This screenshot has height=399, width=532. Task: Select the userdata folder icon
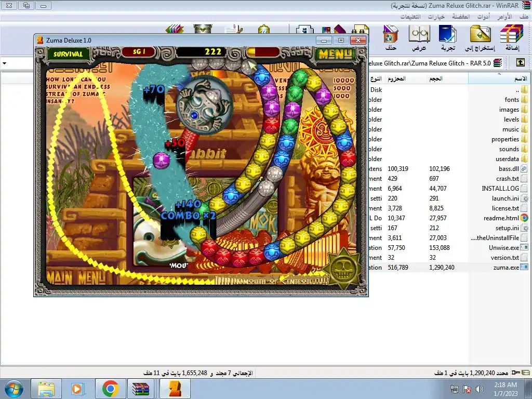pos(525,158)
